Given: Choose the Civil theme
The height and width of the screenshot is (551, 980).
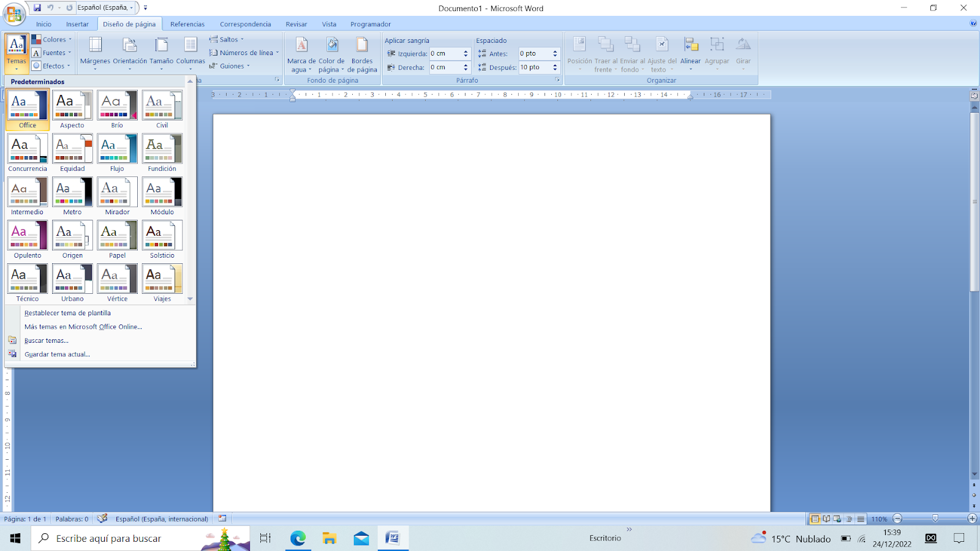Looking at the screenshot, I should point(162,110).
